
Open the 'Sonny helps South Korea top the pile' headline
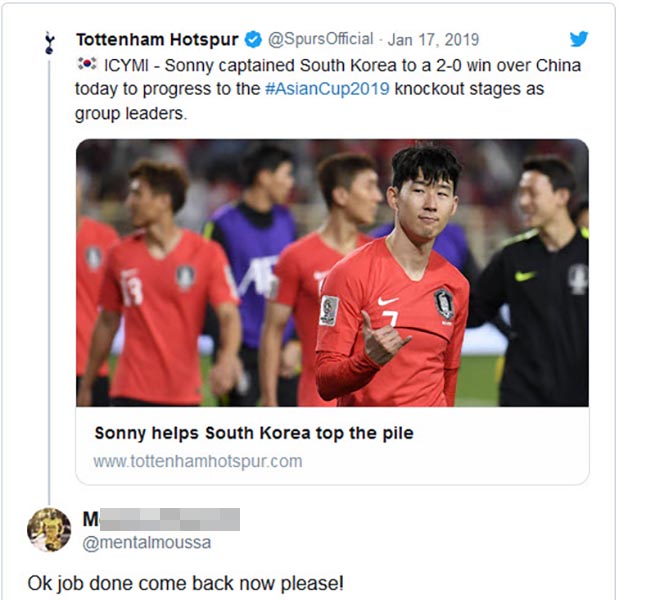[253, 433]
